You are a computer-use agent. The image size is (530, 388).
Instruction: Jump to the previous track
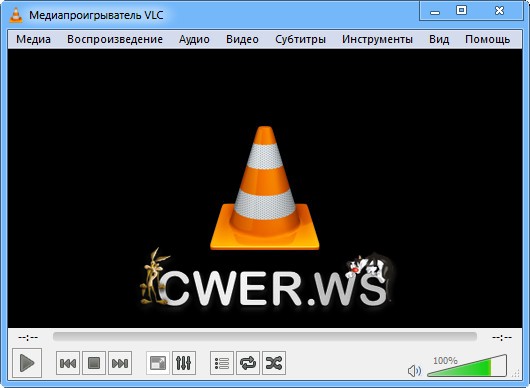(68, 363)
